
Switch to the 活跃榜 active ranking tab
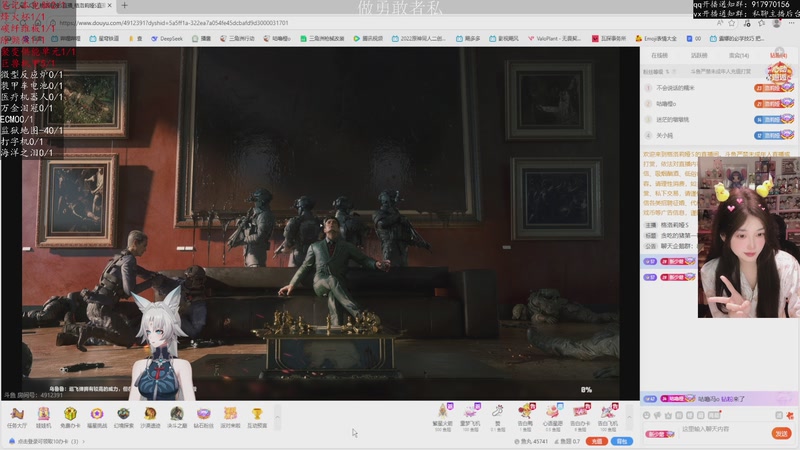tap(699, 55)
